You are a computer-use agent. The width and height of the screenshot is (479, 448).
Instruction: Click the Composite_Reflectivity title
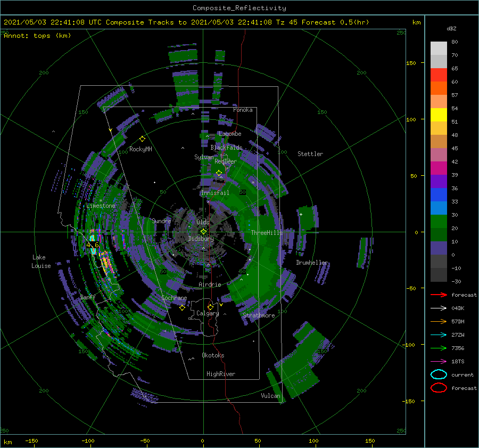pos(240,8)
